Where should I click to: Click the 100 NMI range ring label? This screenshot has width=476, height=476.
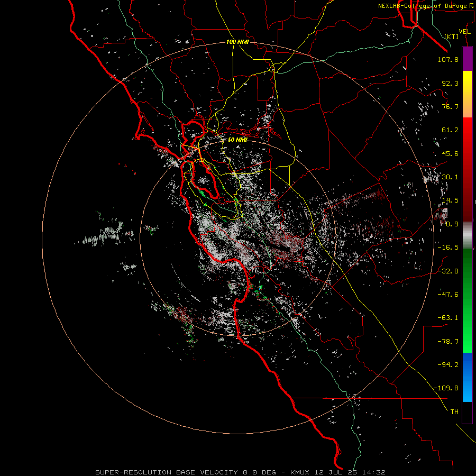click(x=237, y=42)
